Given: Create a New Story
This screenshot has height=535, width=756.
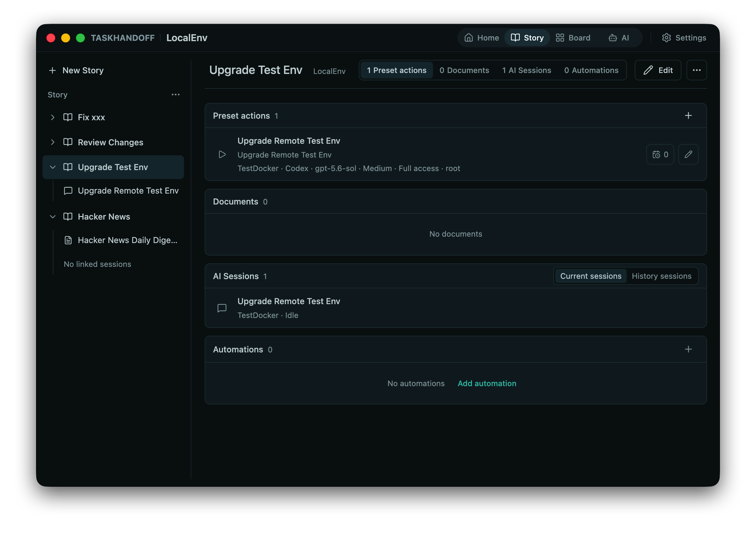Looking at the screenshot, I should (76, 70).
